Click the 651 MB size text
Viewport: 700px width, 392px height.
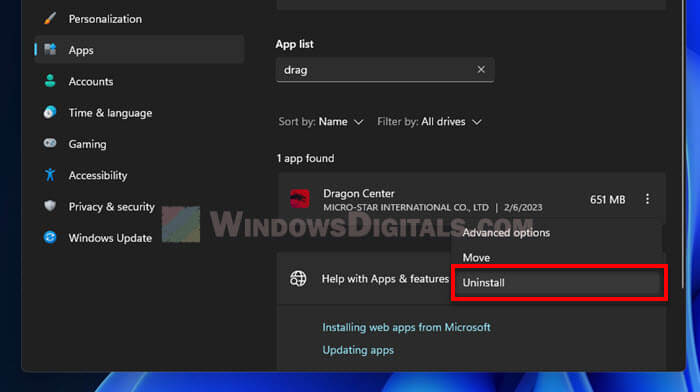(x=607, y=200)
